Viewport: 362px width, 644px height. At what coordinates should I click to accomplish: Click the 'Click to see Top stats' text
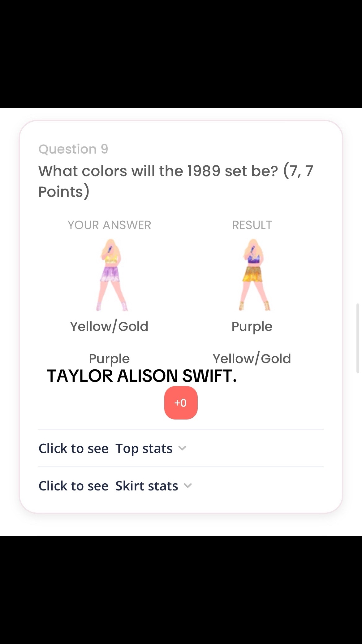(105, 448)
